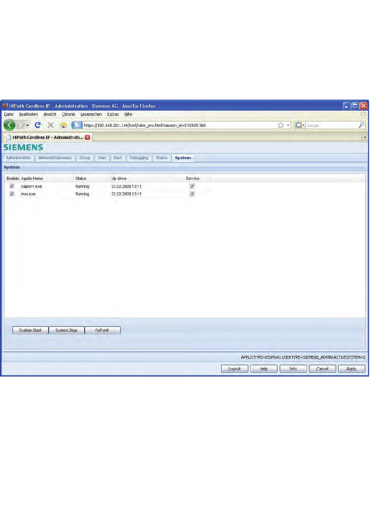392x532 pixels.
Task: Click the site identity icon in address bar
Action: 77,125
